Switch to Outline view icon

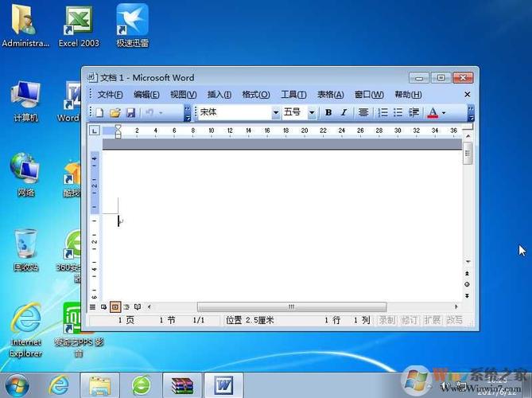[x=126, y=307]
